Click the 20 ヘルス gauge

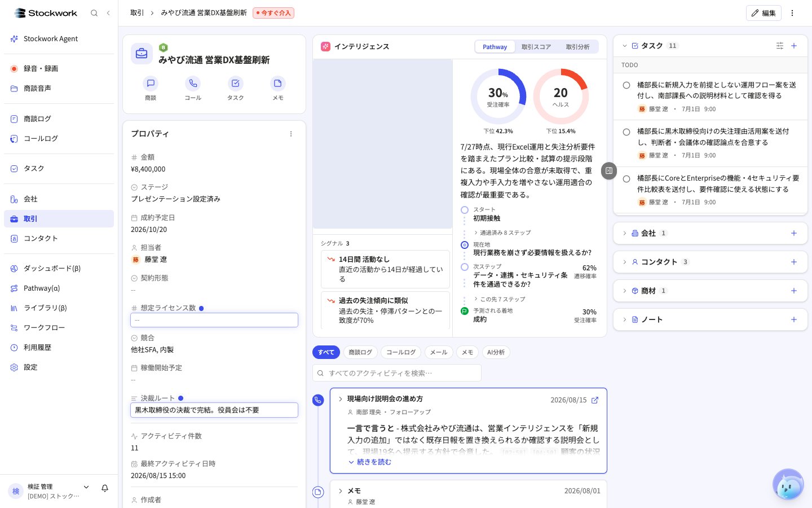pyautogui.click(x=561, y=97)
